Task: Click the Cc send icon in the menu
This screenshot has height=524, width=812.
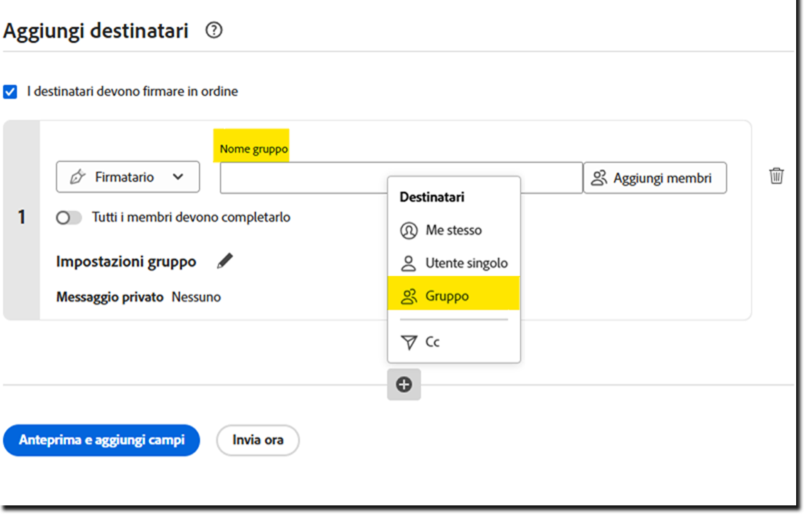Action: pyautogui.click(x=409, y=341)
